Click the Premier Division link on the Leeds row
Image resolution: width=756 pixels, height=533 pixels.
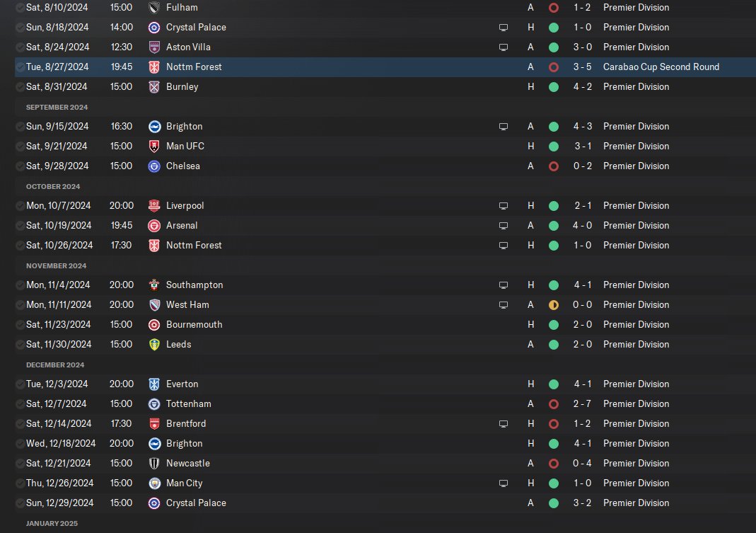(x=636, y=345)
